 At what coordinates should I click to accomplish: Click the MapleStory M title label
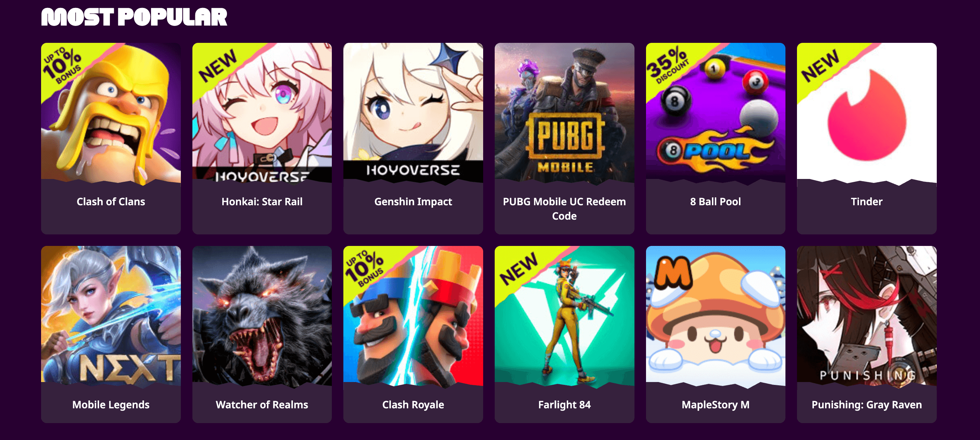click(x=716, y=405)
